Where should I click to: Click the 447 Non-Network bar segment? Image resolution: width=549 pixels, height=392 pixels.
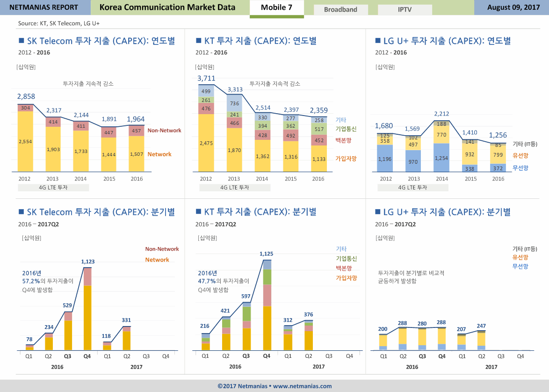coord(109,132)
